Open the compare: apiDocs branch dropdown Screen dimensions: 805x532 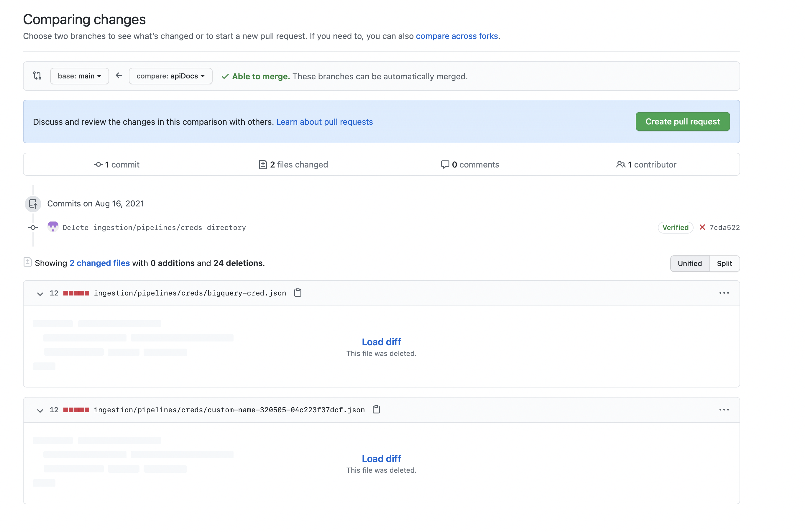click(170, 76)
